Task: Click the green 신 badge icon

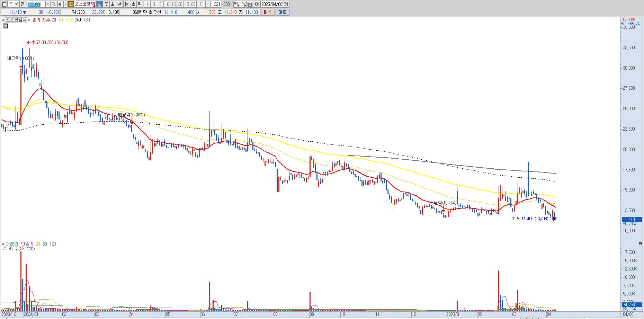Action: click(x=71, y=4)
